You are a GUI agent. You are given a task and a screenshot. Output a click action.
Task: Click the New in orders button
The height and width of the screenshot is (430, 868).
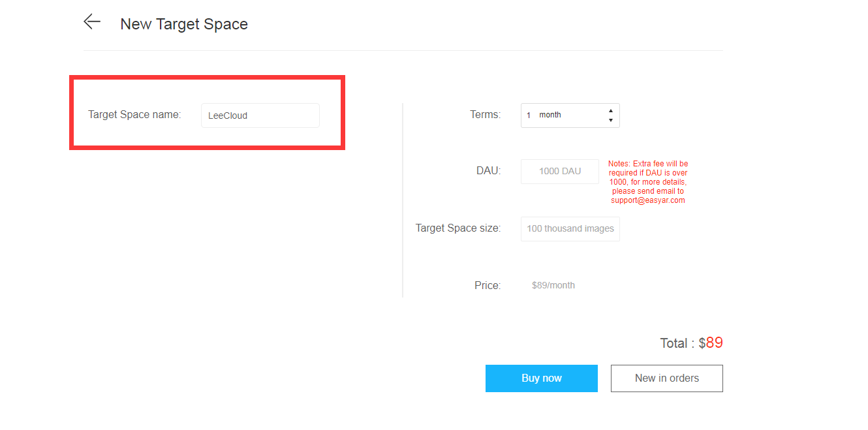666,378
